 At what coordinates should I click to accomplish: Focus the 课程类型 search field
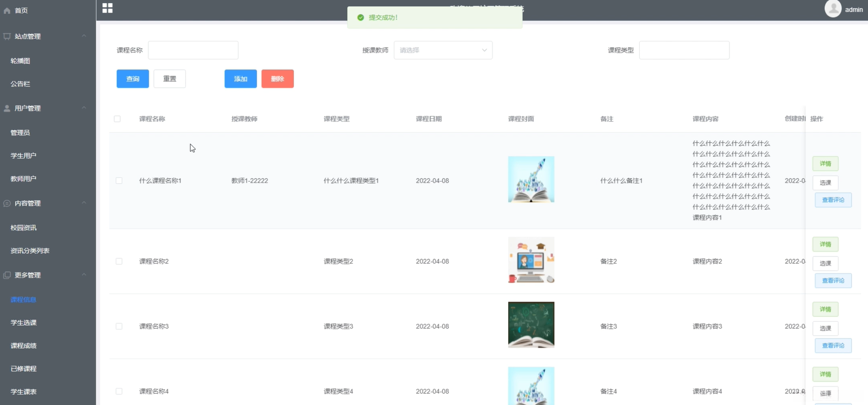coord(684,50)
